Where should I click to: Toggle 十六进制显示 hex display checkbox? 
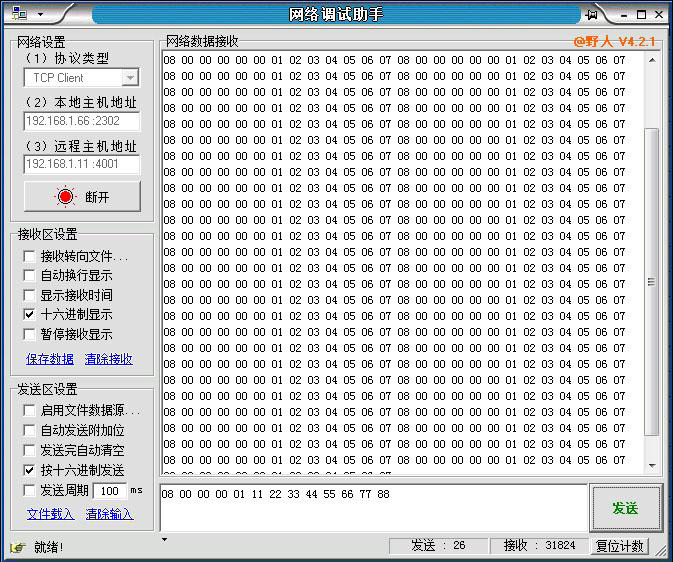[30, 315]
